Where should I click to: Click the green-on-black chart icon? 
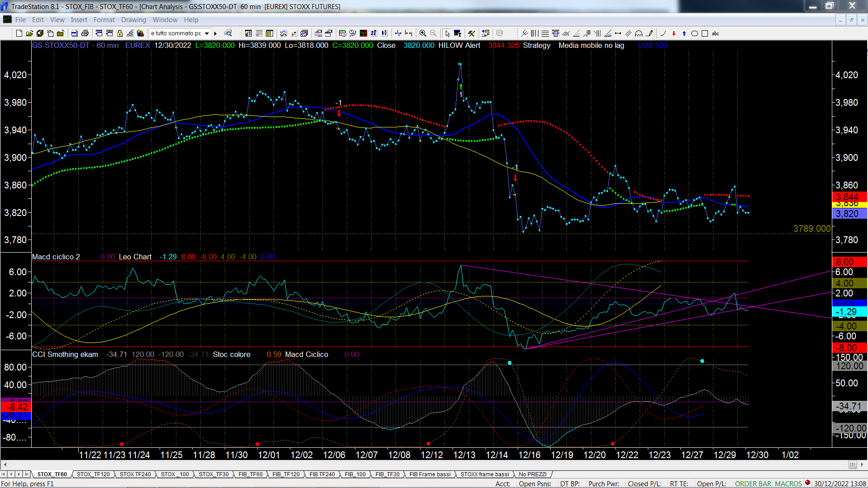[x=363, y=33]
